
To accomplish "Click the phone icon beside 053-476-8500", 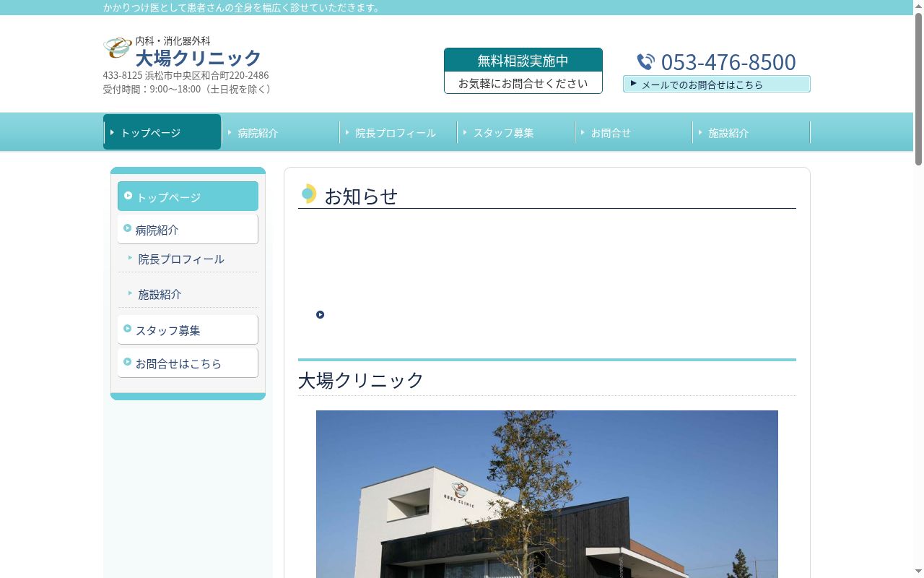I will tap(645, 62).
